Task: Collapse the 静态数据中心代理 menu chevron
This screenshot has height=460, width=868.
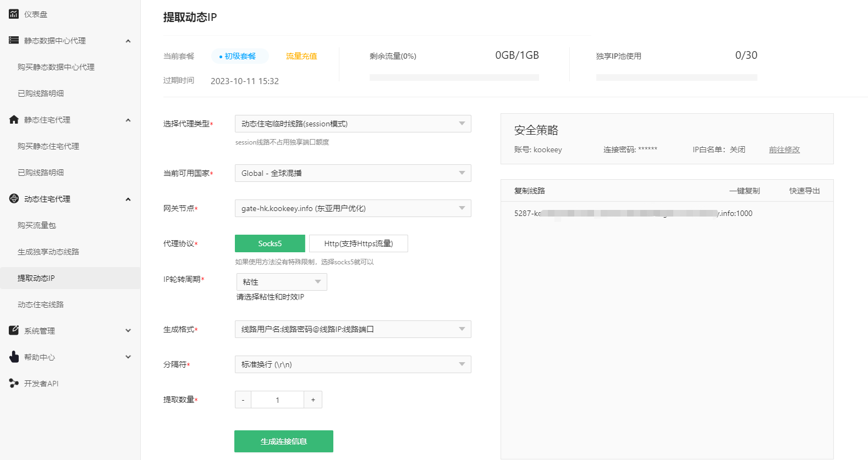Action: tap(128, 41)
